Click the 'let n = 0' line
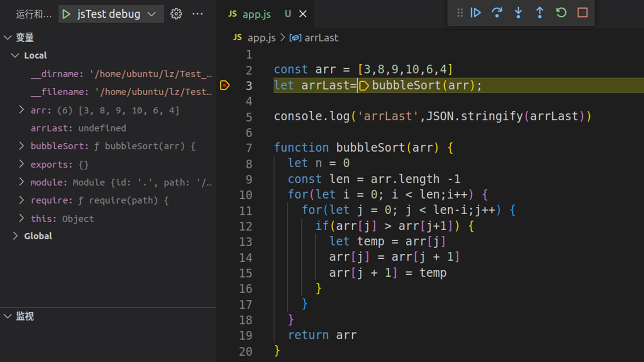The image size is (644, 362). click(x=319, y=163)
